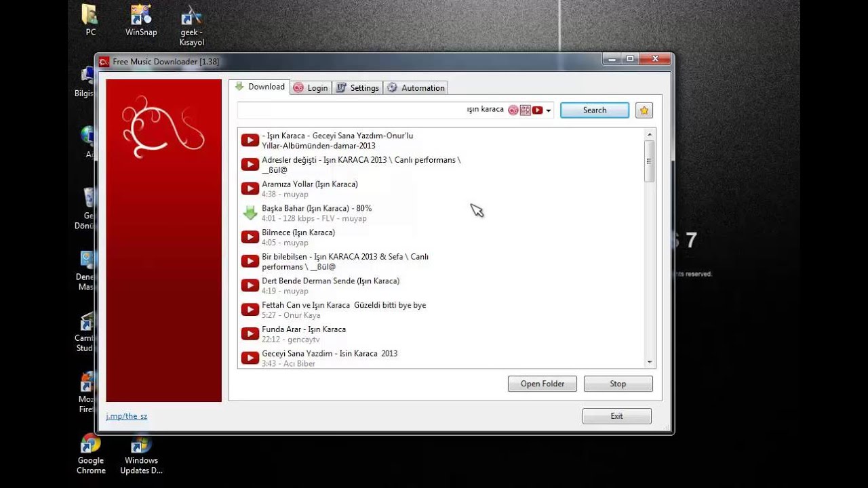
Task: Open the j.mp/the_sz link
Action: tap(127, 416)
